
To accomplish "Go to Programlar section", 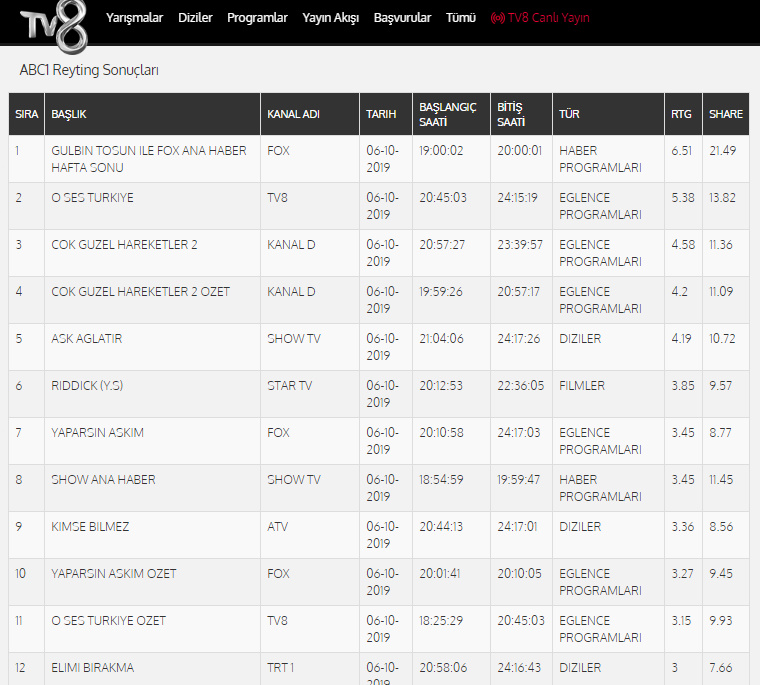I will [257, 18].
